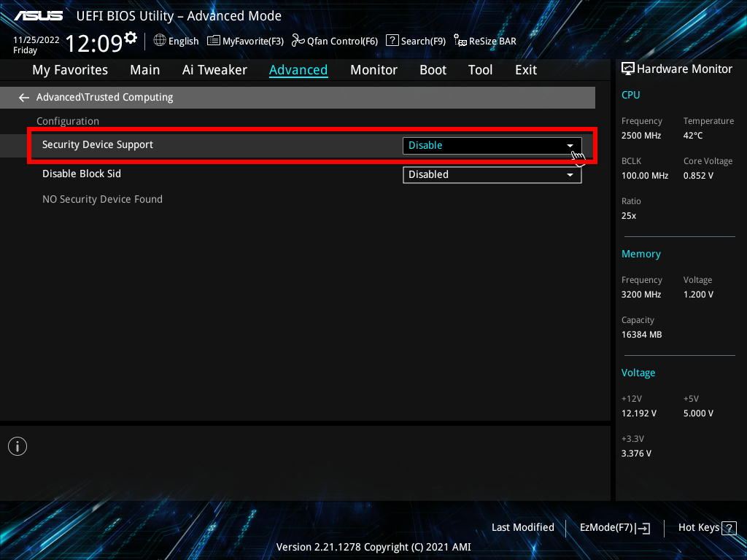The height and width of the screenshot is (560, 747).
Task: Click the EzMode exit arrow icon
Action: click(x=643, y=528)
